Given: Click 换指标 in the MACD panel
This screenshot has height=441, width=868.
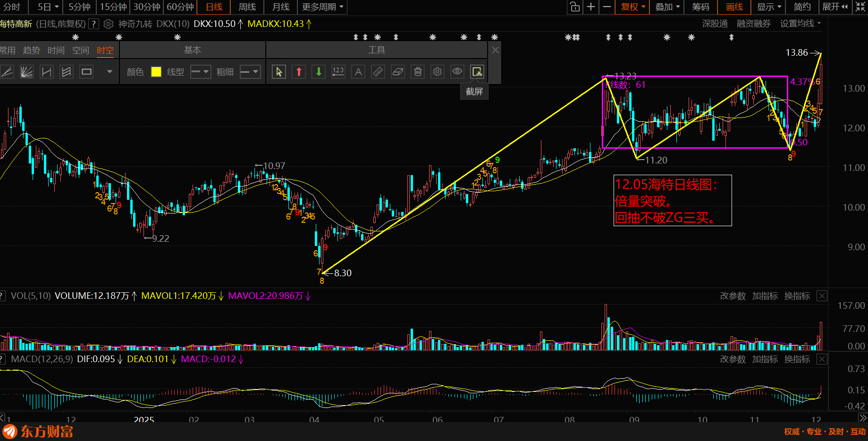Looking at the screenshot, I should coord(797,359).
